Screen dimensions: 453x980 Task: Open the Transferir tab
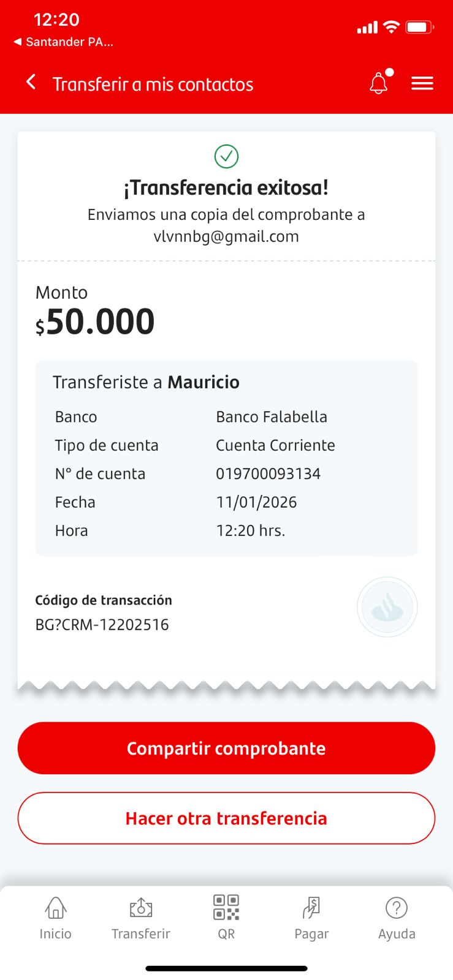pos(140,918)
